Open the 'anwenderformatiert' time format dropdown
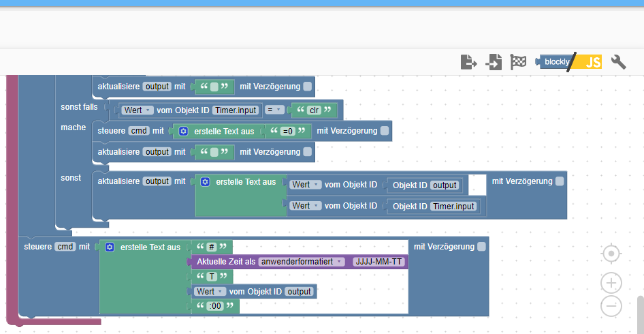 [x=302, y=262]
